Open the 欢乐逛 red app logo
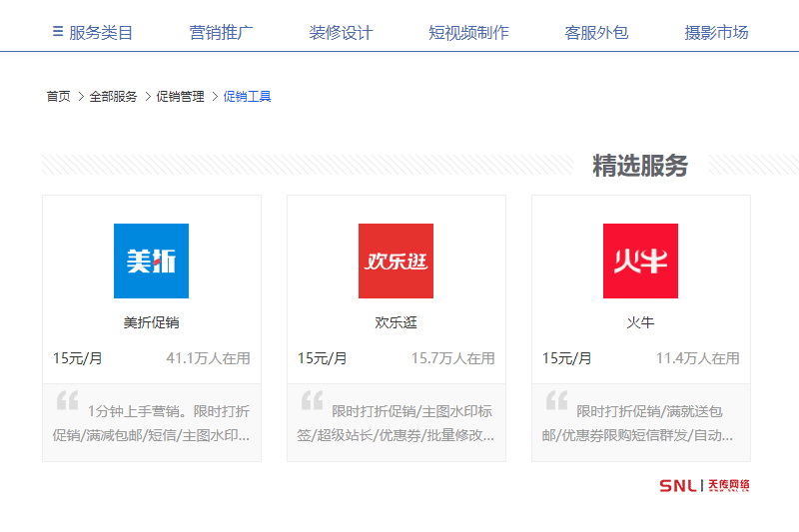Viewport: 799px width, 532px height. point(396,261)
